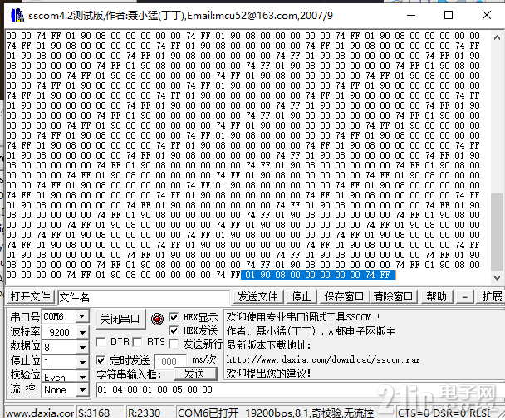
Task: Toggle the HEX显示 checkbox
Action: click(x=174, y=318)
